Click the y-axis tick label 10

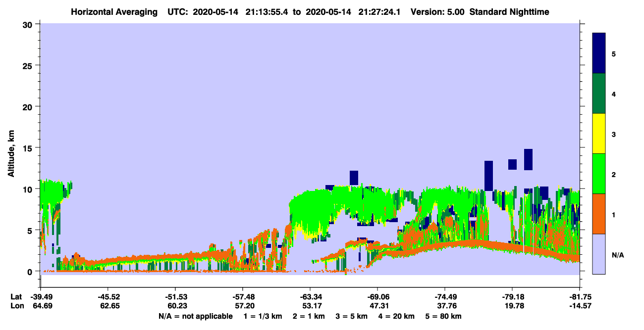[x=29, y=189]
